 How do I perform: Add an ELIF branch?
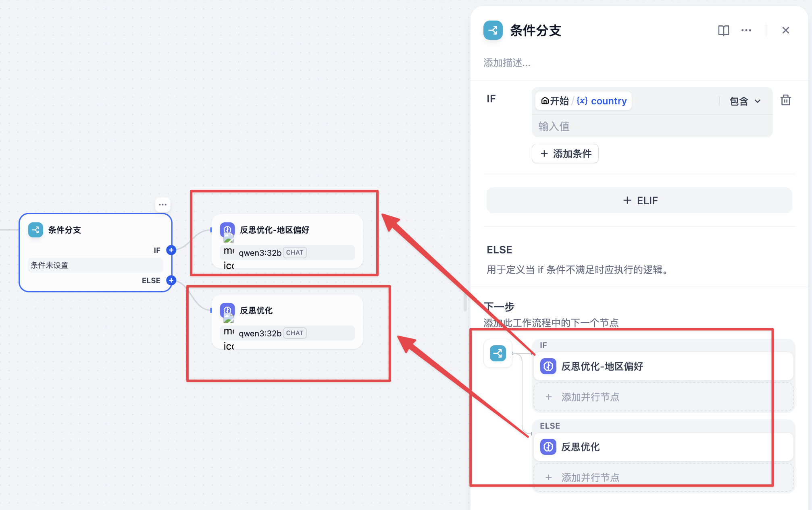click(639, 200)
